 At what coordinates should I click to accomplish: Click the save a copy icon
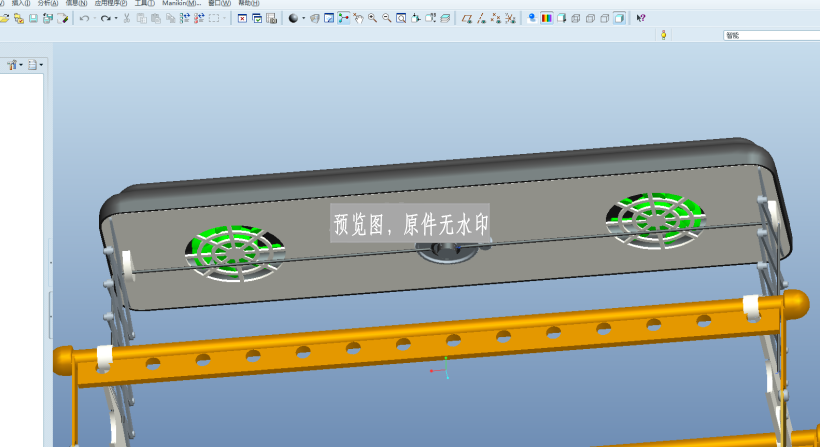(48, 18)
